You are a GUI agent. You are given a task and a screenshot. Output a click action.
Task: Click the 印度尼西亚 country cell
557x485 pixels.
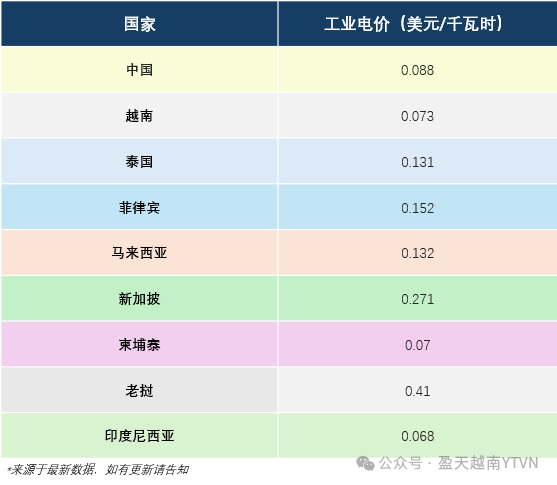(139, 436)
